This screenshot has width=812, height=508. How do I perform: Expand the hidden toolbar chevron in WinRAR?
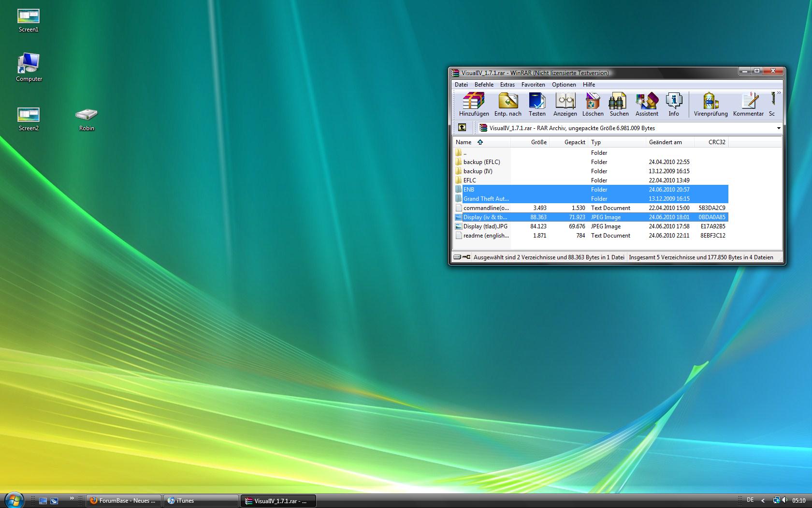(x=779, y=93)
